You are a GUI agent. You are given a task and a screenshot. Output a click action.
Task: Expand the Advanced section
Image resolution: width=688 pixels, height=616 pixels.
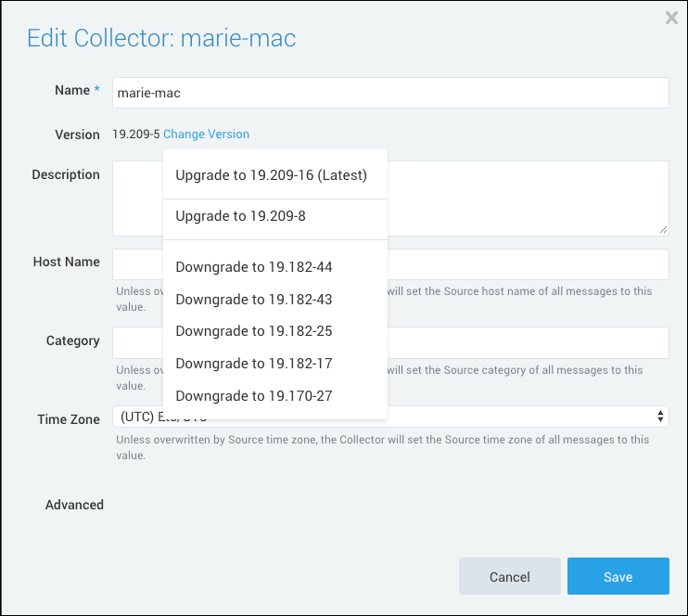[74, 506]
